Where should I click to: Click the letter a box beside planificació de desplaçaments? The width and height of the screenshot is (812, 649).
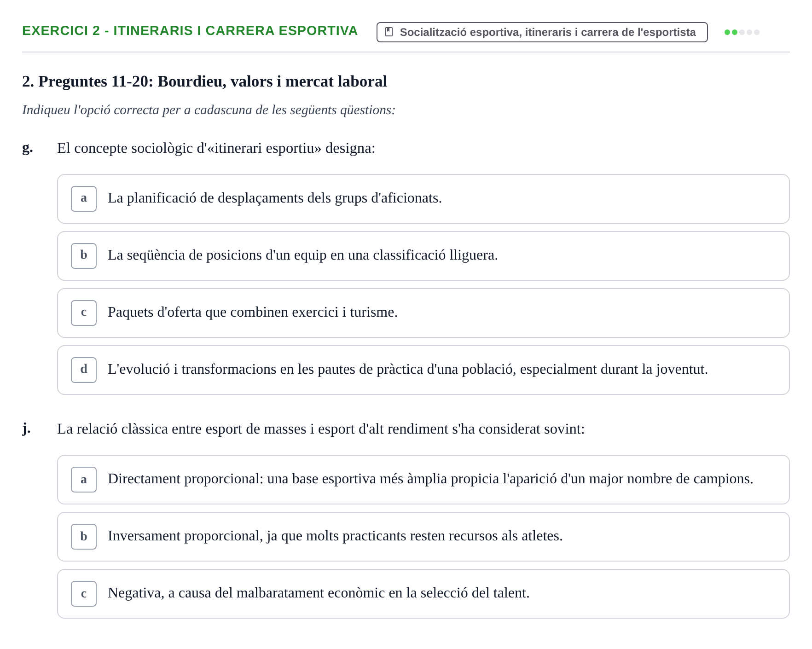tap(84, 199)
